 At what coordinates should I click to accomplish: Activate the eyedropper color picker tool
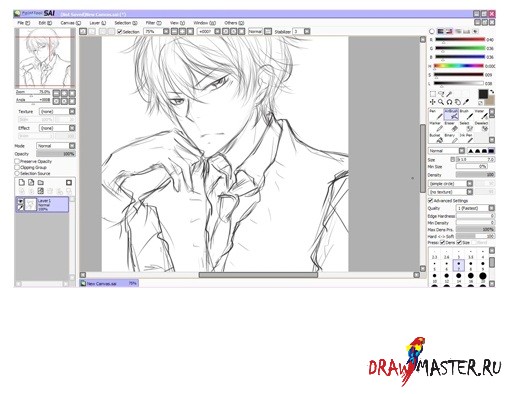click(466, 102)
